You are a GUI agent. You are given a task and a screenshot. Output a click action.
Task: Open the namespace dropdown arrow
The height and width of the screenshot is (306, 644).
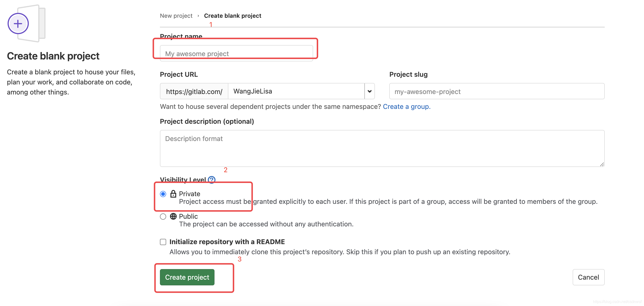click(369, 91)
